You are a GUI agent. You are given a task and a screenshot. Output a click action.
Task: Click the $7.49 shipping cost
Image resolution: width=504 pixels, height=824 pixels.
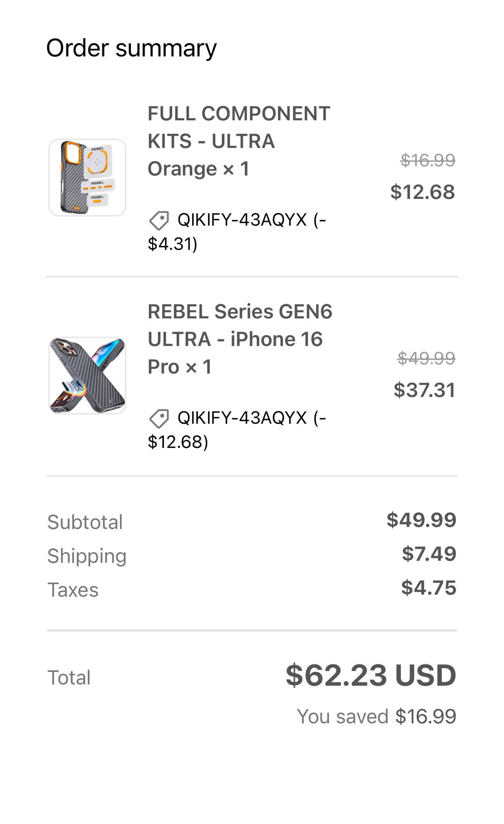tap(429, 554)
